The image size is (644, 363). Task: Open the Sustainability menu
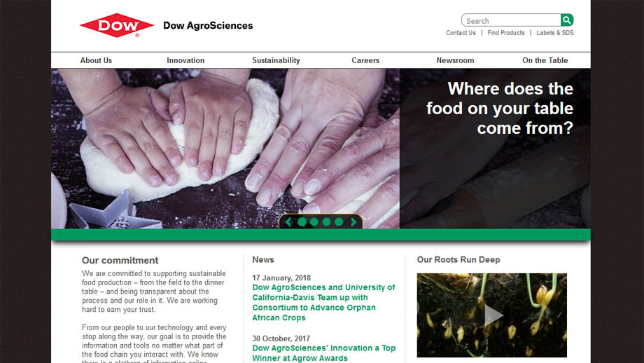(276, 60)
